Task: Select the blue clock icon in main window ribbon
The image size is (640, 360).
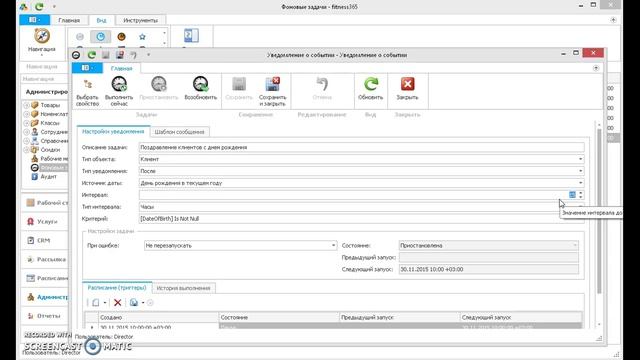Action: pos(100,37)
